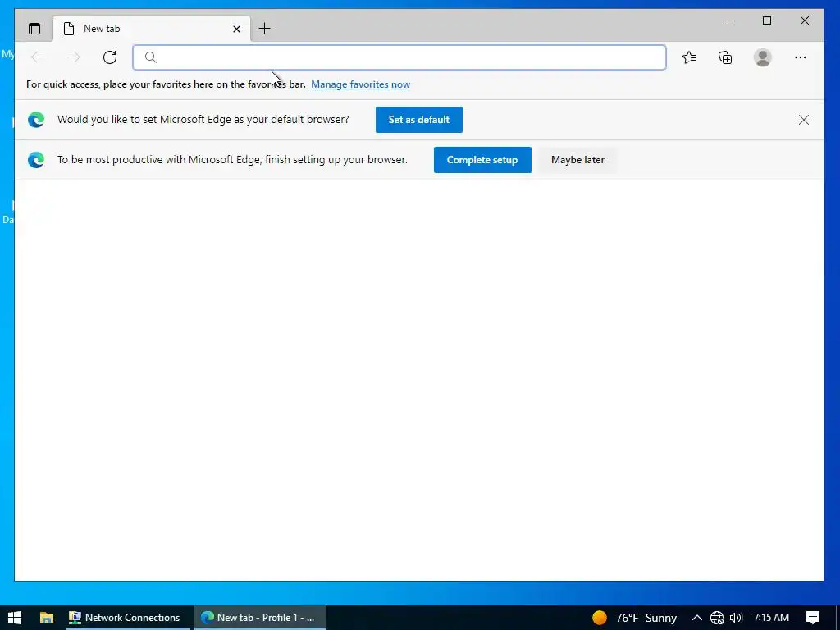Open the profile avatar menu

762,57
